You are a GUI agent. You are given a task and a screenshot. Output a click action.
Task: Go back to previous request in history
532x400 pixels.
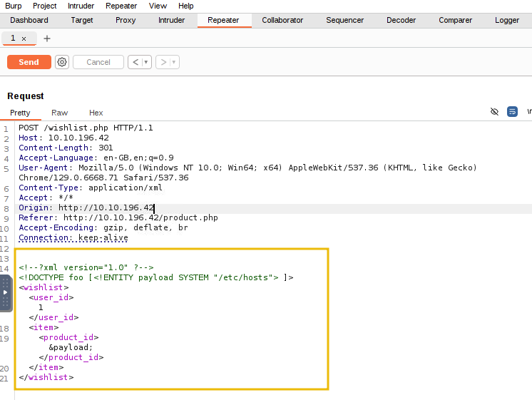point(135,62)
